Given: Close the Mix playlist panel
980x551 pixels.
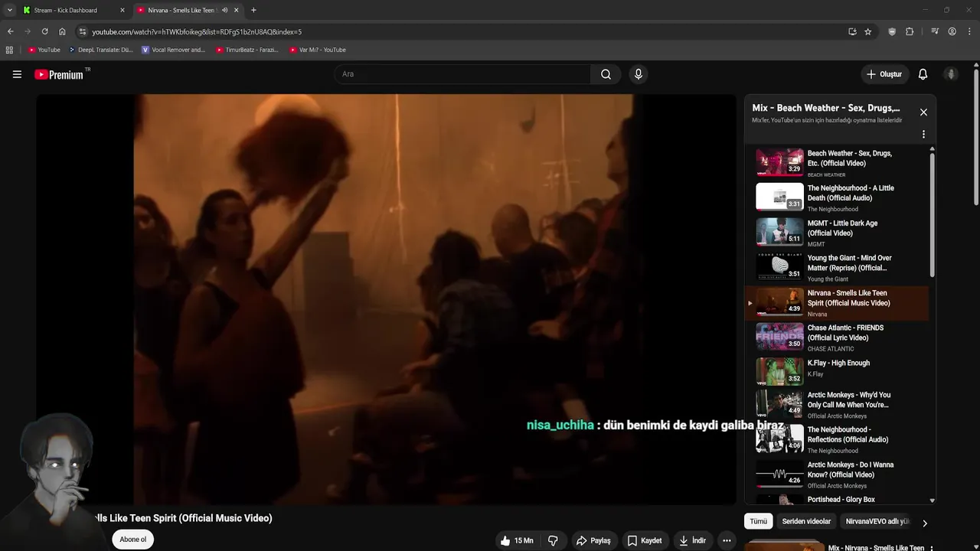Looking at the screenshot, I should pos(923,112).
